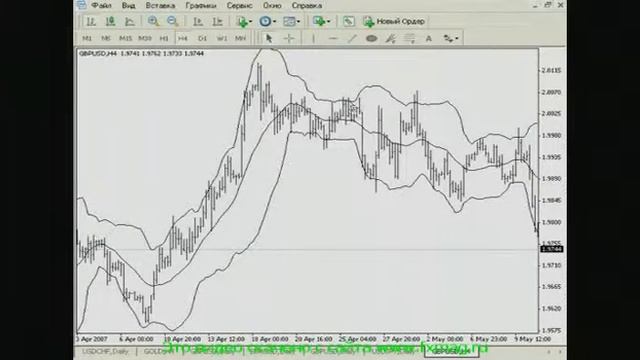
Task: Switch timeframe to MN
Action: 240,38
